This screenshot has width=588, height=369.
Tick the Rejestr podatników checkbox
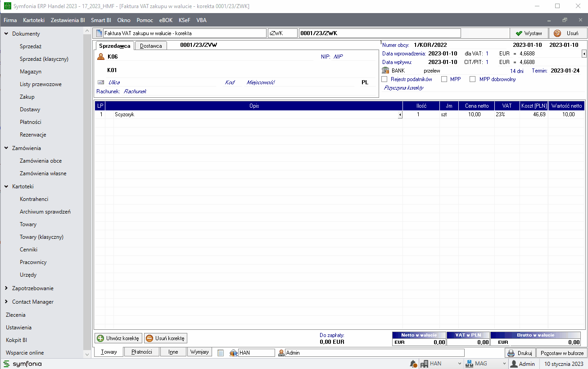[384, 79]
